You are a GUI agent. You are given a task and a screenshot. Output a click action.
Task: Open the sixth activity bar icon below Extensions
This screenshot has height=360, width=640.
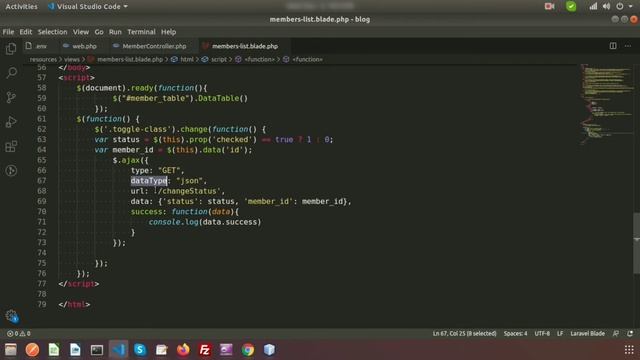click(x=11, y=170)
